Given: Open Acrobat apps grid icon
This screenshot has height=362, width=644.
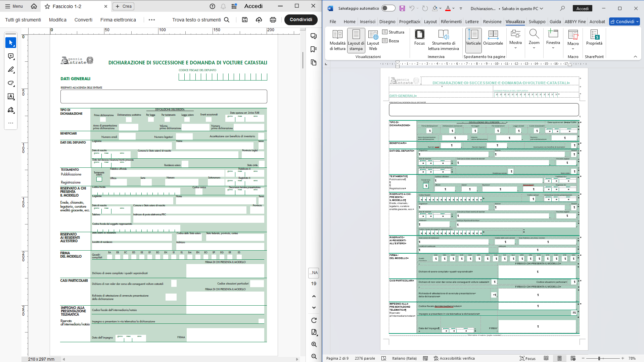Looking at the screenshot, I should 234,6.
